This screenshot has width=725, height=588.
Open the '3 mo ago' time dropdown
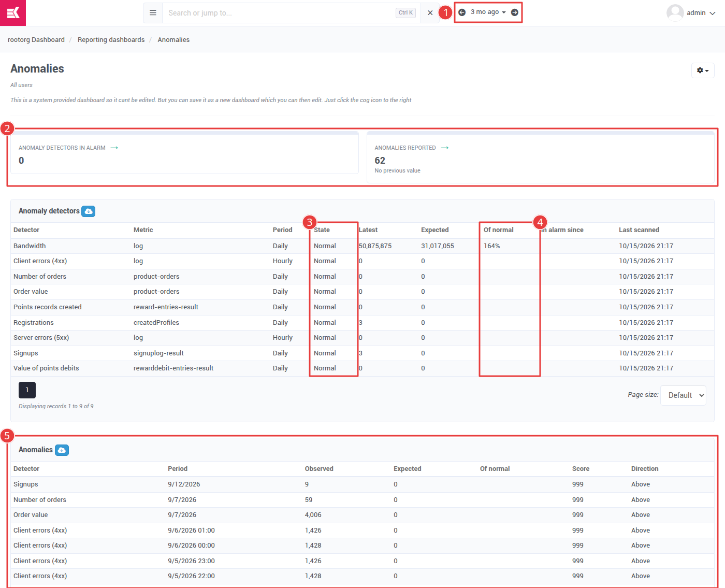(x=488, y=12)
